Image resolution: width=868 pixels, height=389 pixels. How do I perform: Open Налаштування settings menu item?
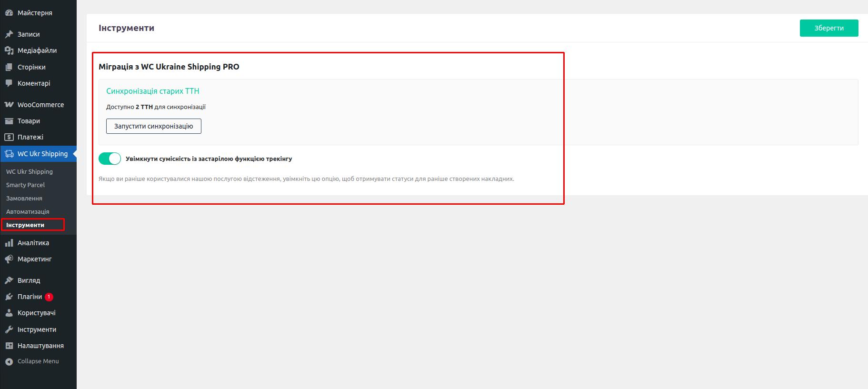[x=40, y=346]
